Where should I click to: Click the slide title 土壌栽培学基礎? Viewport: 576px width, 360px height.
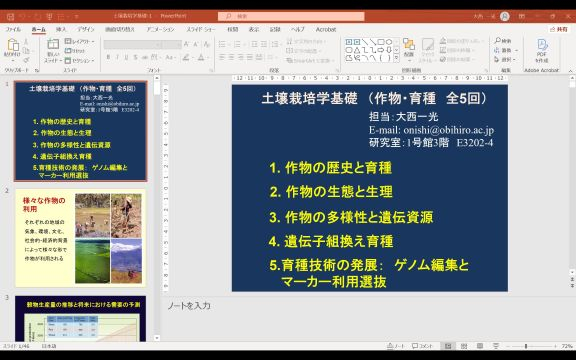[x=309, y=98]
